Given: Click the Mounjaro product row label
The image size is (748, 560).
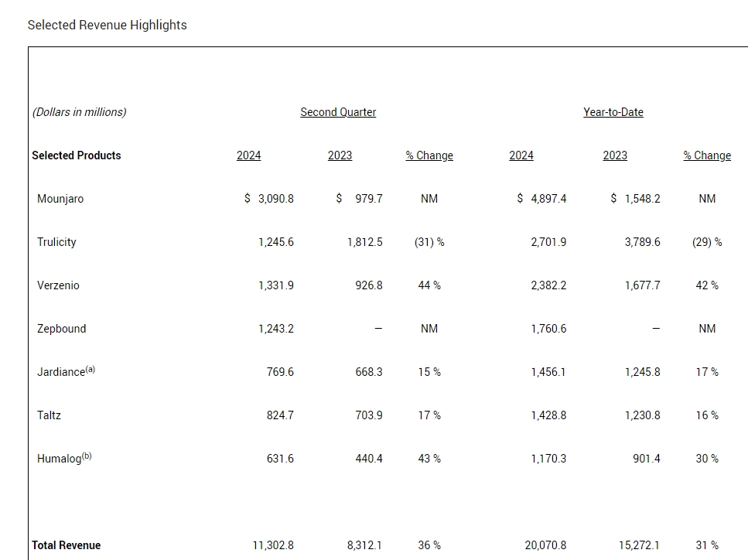Looking at the screenshot, I should (60, 199).
